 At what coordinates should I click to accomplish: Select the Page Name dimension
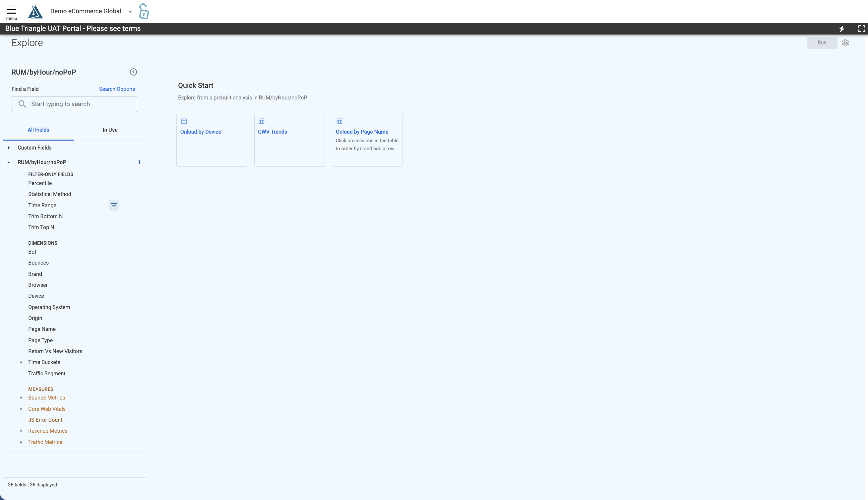pos(42,329)
